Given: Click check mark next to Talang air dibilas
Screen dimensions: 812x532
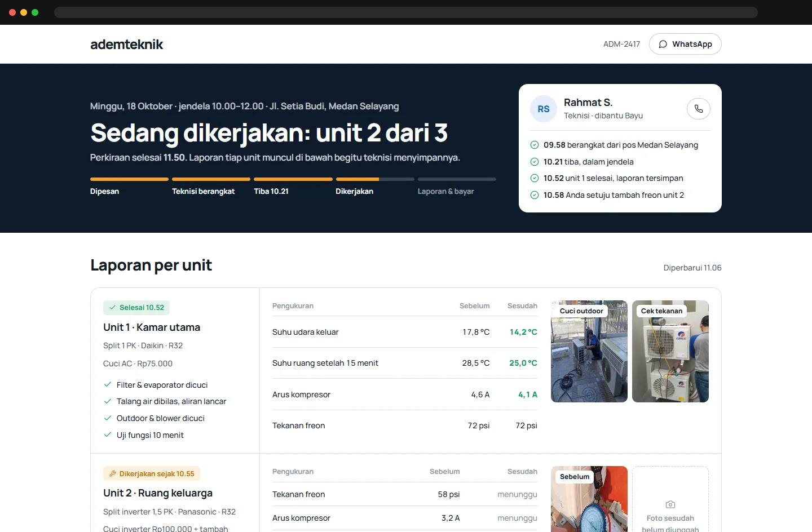Looking at the screenshot, I should click(108, 401).
